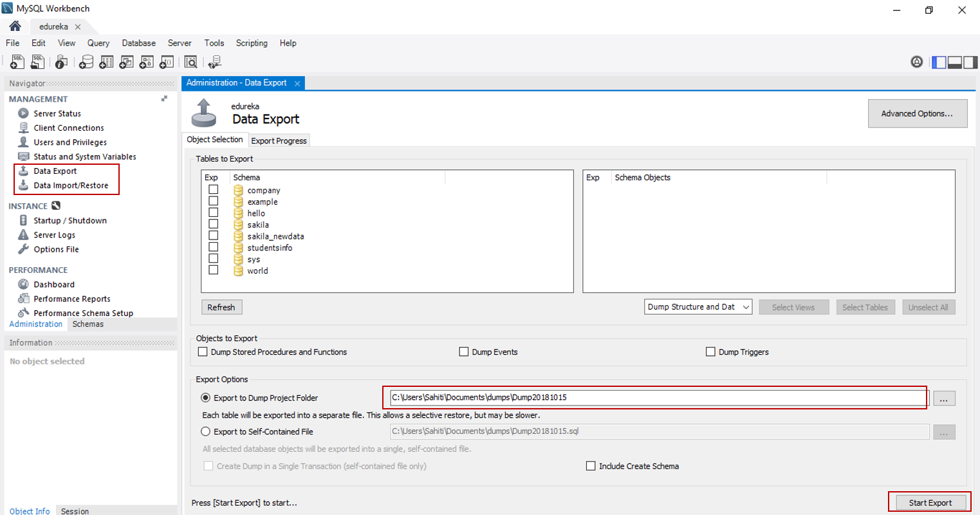
Task: Open the Scripting menu
Action: [252, 43]
